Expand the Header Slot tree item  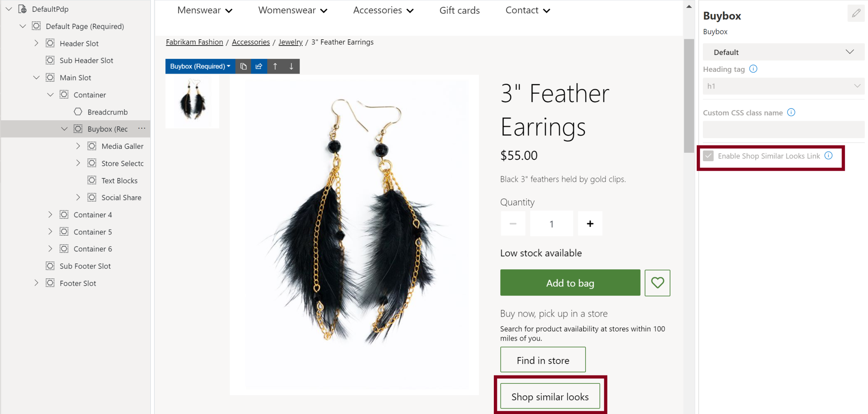[x=37, y=43]
